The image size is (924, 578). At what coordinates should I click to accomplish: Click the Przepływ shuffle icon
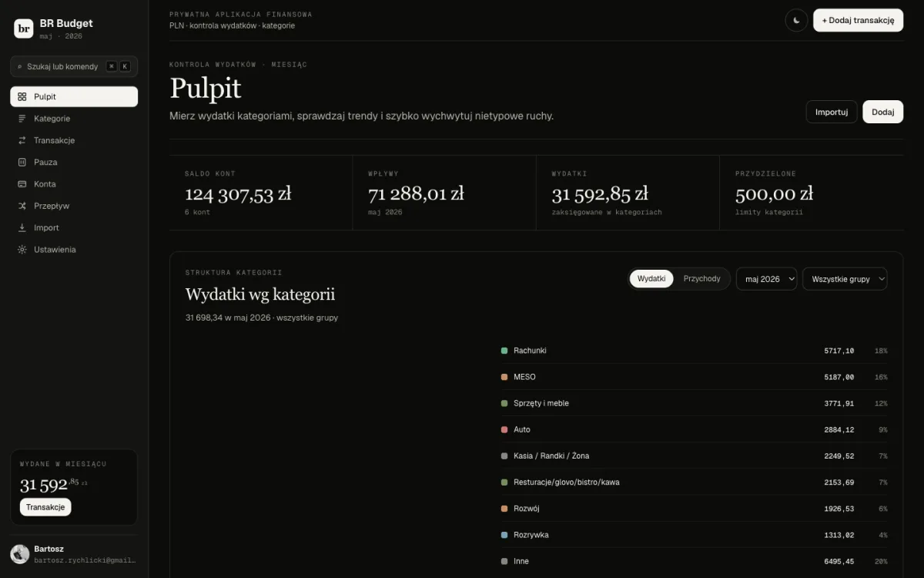coord(22,206)
